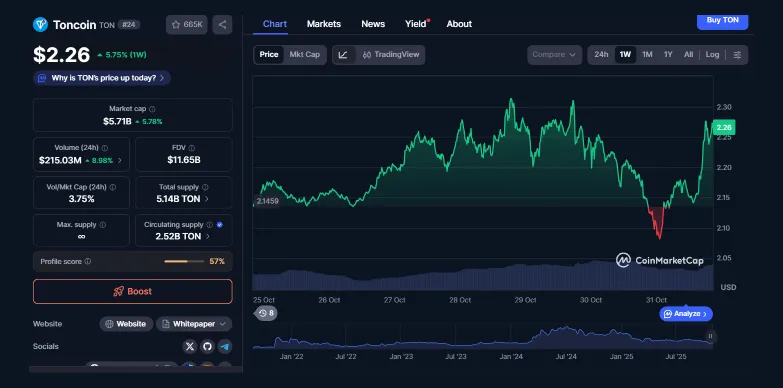
Task: Open the Compare dropdown
Action: pyautogui.click(x=554, y=55)
